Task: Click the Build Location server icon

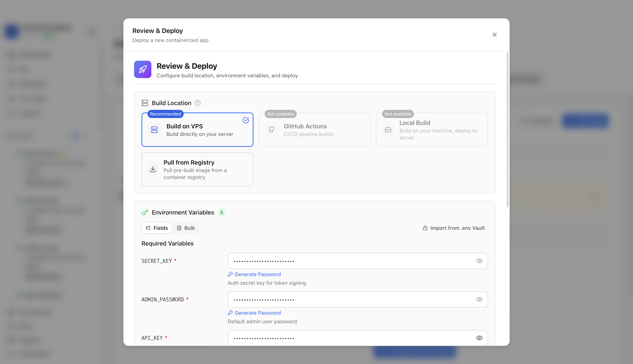Action: point(145,103)
